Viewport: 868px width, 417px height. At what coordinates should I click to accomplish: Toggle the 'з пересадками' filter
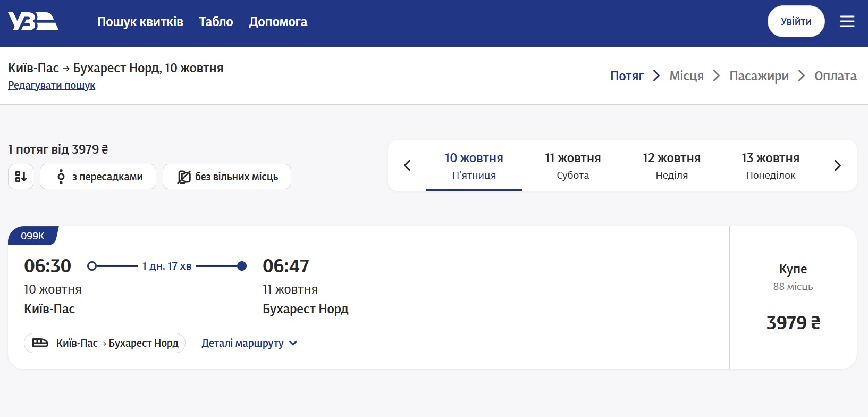[x=98, y=177]
